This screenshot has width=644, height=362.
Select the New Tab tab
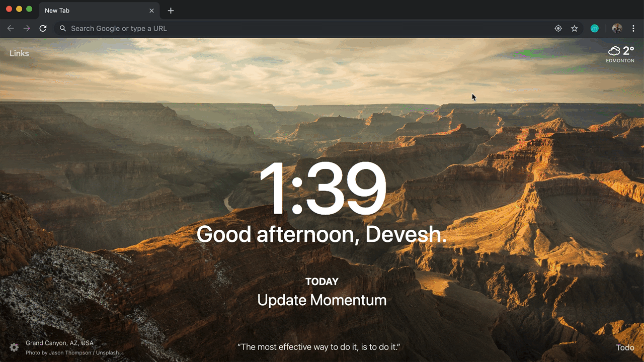tap(99, 11)
